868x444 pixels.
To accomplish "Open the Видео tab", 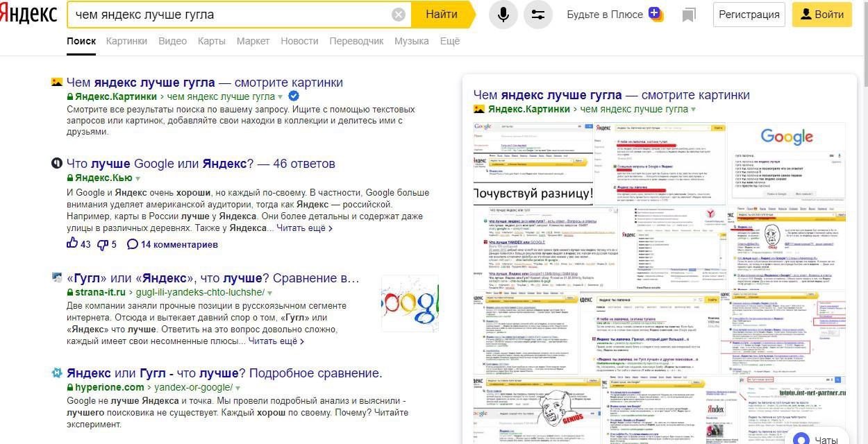I will click(172, 41).
